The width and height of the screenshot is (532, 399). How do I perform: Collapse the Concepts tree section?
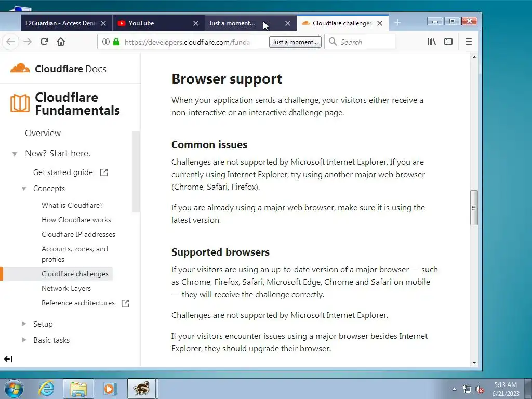tap(24, 188)
